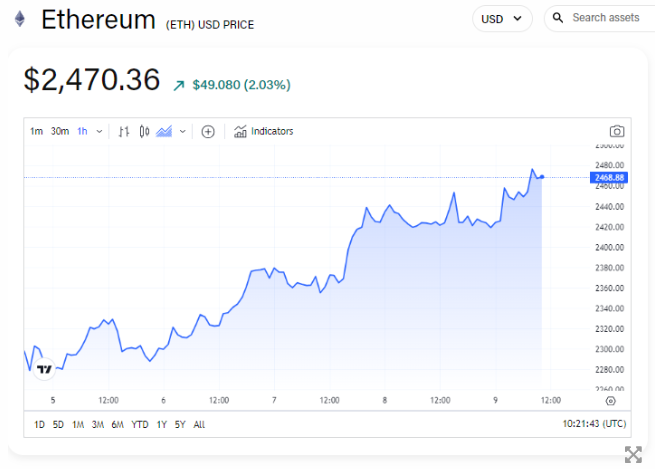The height and width of the screenshot is (469, 655).
Task: Click the 2300.00 price axis label
Action: [609, 349]
